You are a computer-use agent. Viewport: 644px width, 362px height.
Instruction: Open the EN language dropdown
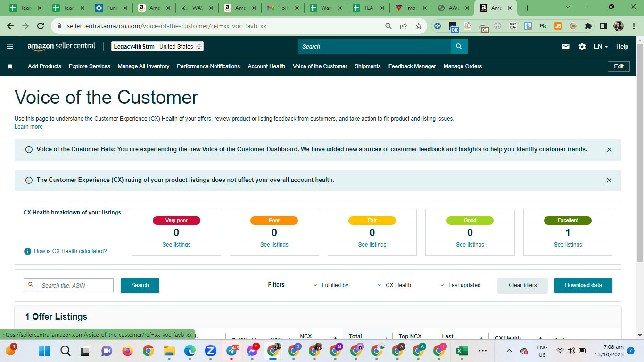pos(601,47)
